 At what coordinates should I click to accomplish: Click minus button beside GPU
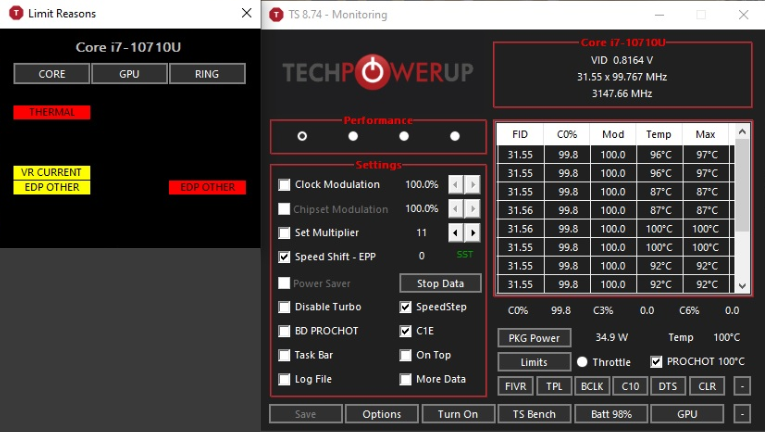coord(742,414)
